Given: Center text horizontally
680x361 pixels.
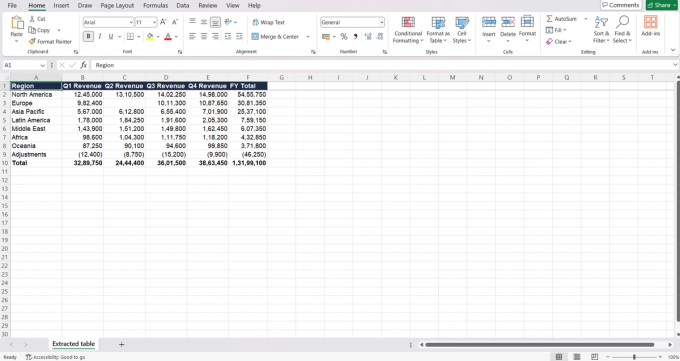Looking at the screenshot, I should click(x=204, y=36).
